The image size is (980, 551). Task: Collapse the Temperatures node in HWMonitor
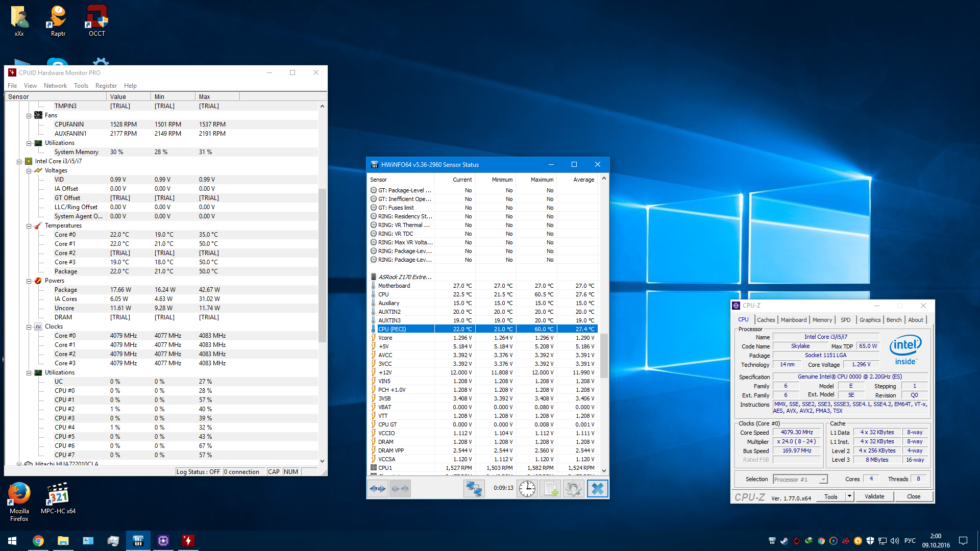29,226
